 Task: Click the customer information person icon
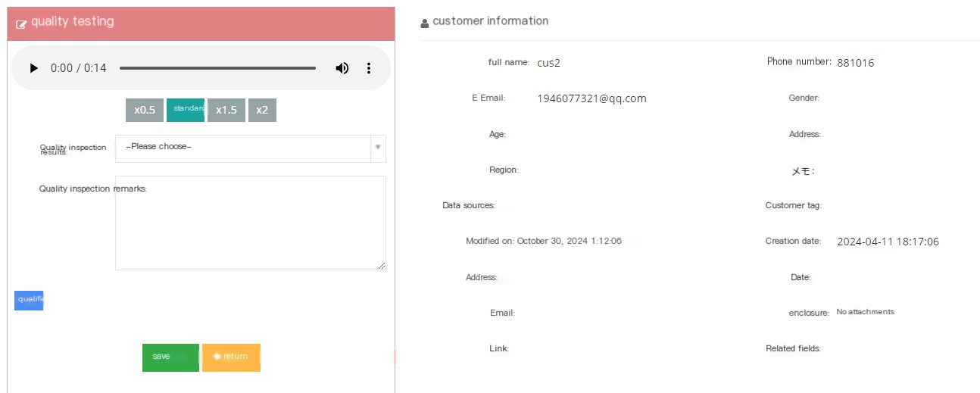425,23
